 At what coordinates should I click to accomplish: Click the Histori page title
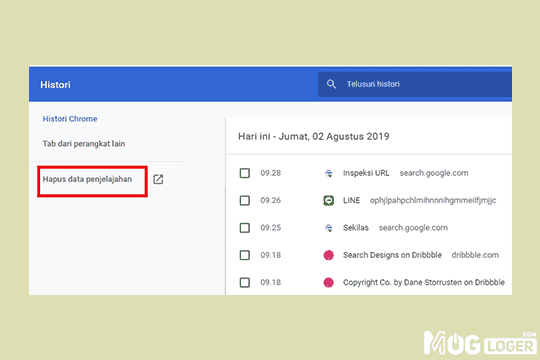[x=55, y=85]
